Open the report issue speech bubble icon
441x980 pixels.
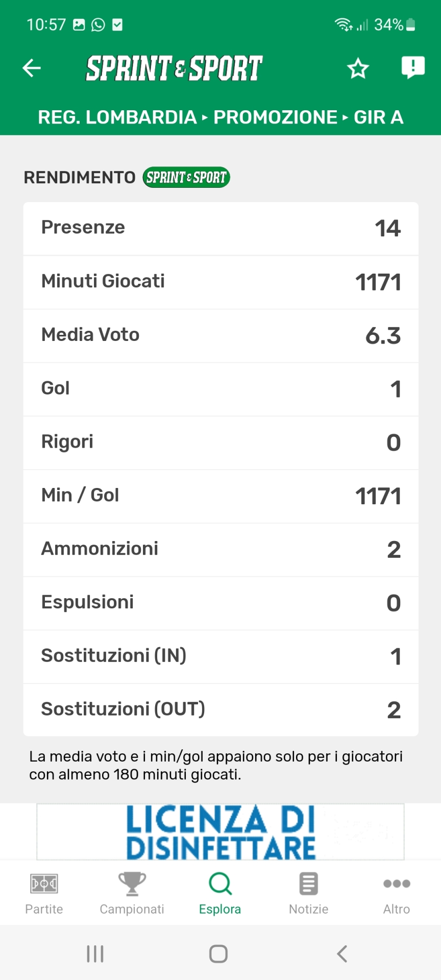(413, 67)
